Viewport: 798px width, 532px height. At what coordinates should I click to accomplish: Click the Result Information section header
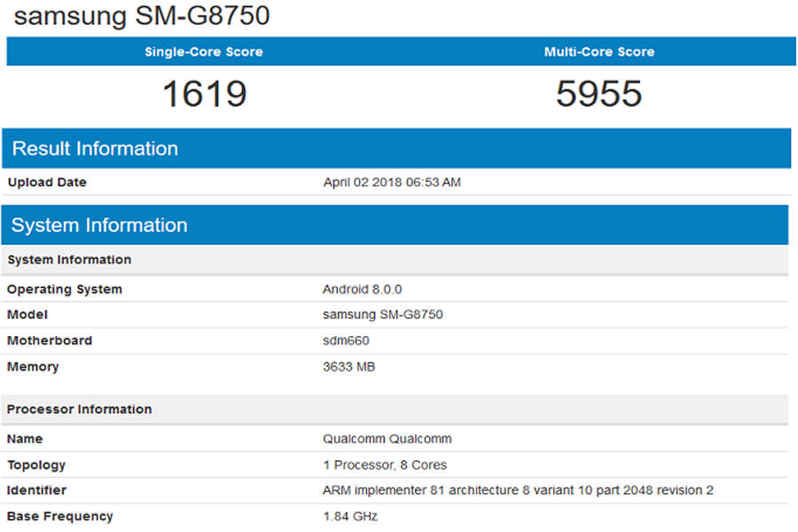(94, 148)
